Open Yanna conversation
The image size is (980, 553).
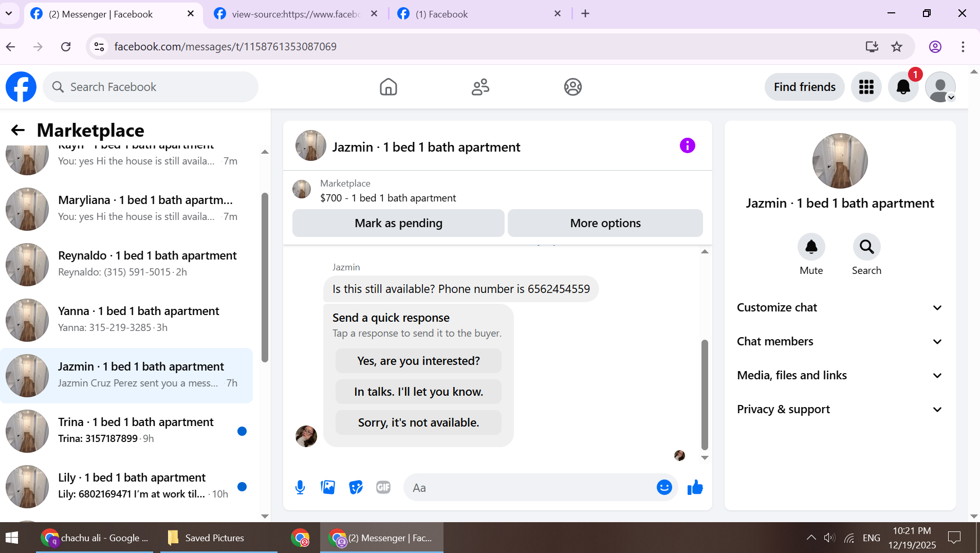[x=126, y=319]
